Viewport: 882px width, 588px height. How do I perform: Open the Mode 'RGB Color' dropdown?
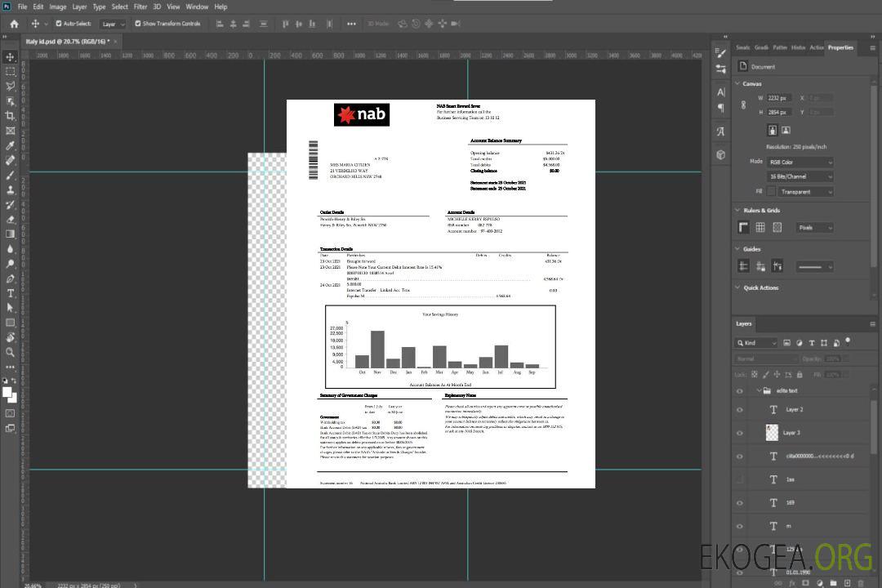click(x=800, y=162)
